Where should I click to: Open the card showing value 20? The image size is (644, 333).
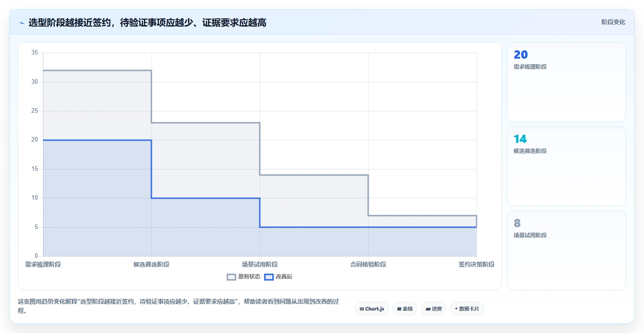coord(566,82)
